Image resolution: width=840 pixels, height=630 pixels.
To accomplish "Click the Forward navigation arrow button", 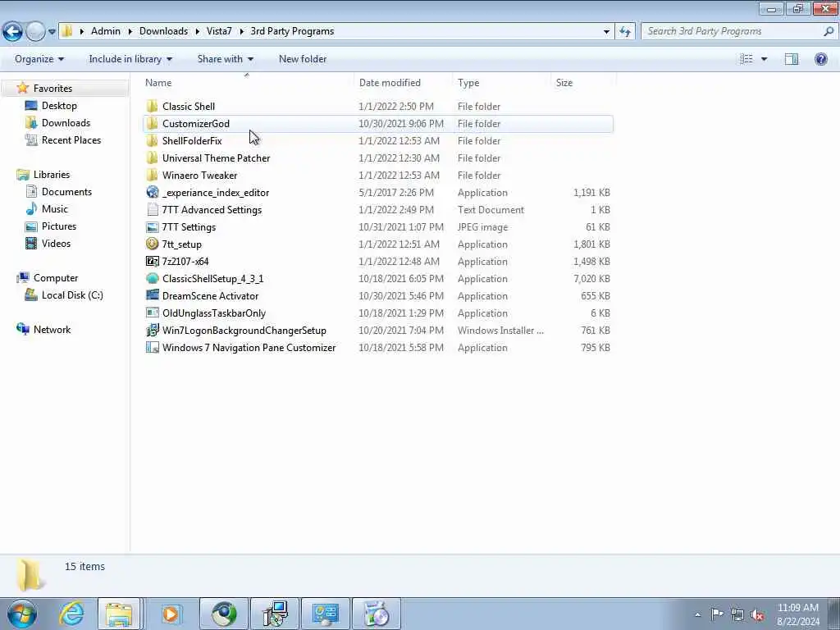I will click(35, 31).
